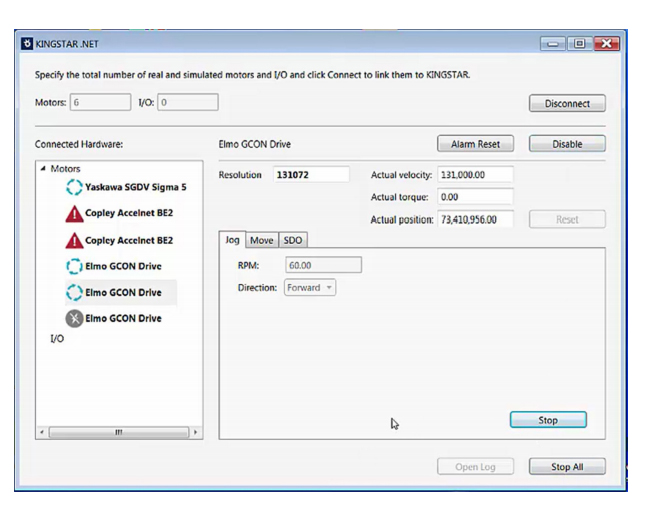Select the I/O tree node
The width and height of the screenshot is (645, 519).
tap(57, 338)
